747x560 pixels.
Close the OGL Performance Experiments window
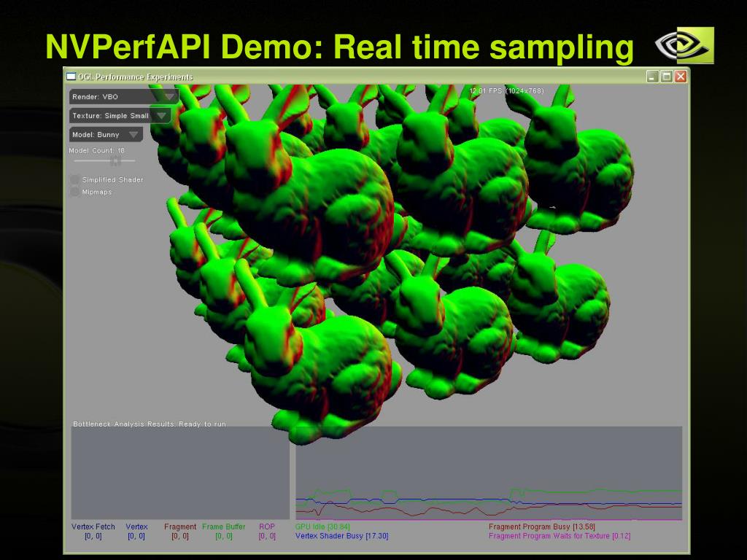[681, 77]
